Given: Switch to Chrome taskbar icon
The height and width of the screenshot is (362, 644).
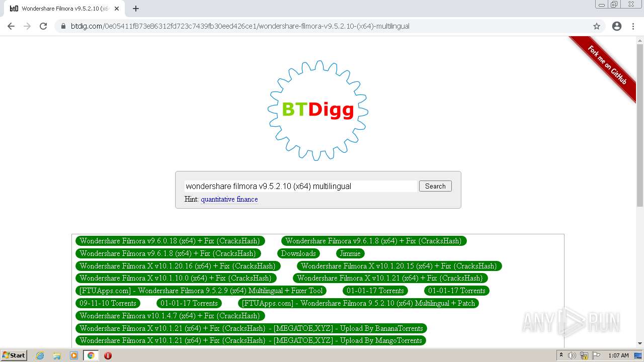Looking at the screenshot, I should 91,355.
